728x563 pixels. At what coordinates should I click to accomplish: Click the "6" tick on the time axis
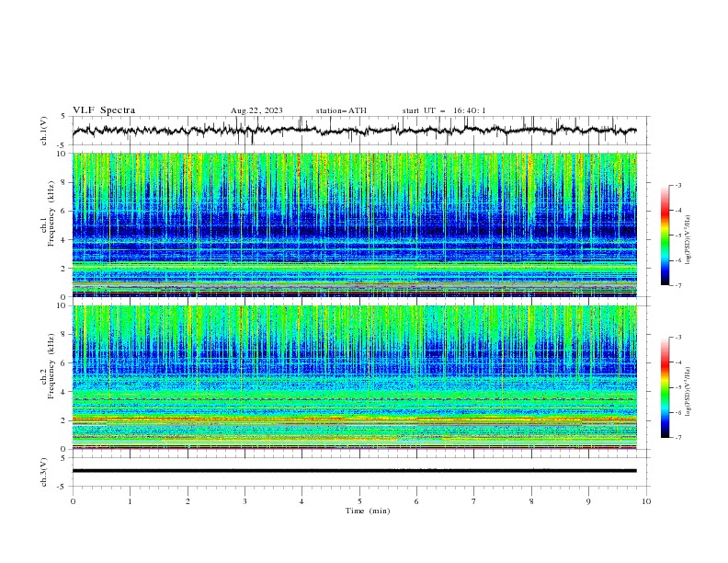[416, 501]
